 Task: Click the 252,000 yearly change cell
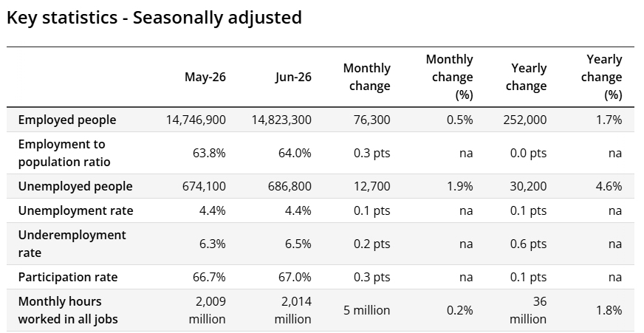pos(525,120)
